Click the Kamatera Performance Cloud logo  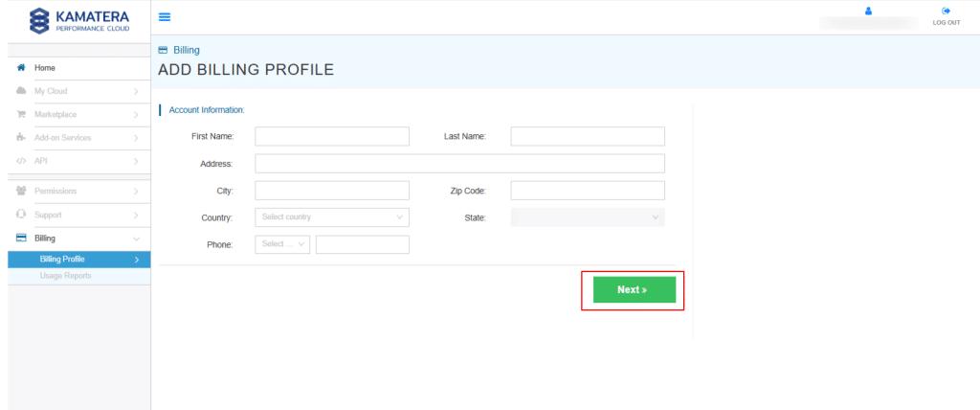click(x=79, y=21)
